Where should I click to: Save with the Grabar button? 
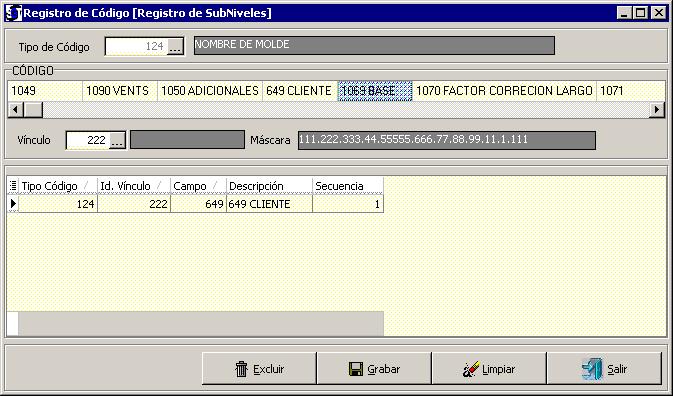(x=374, y=369)
